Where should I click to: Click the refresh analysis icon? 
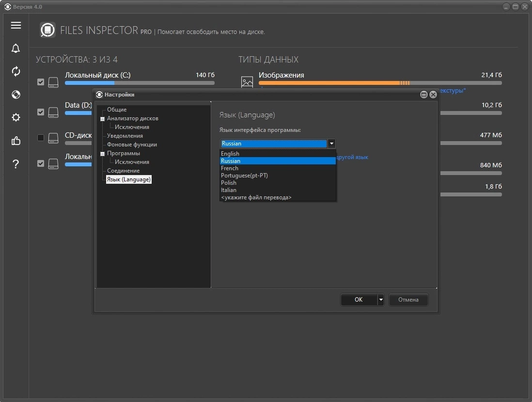[16, 71]
